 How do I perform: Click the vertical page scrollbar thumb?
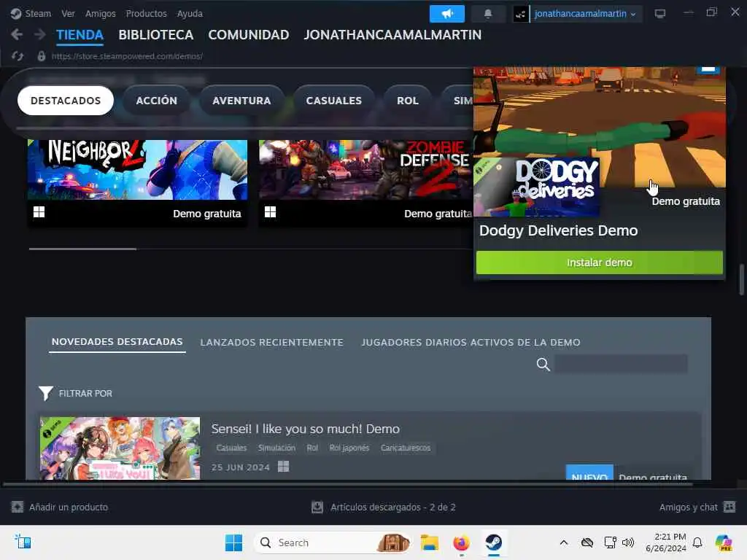coord(741,279)
